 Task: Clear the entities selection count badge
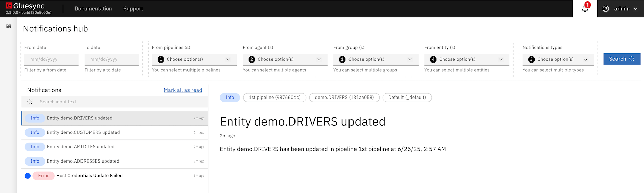[x=433, y=59]
